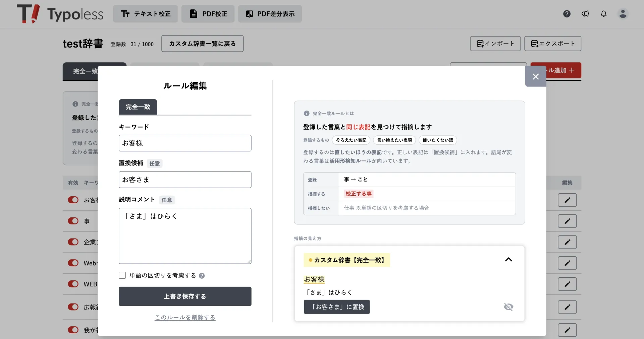
Task: Click pencil edit icon for Web row
Action: (x=567, y=263)
